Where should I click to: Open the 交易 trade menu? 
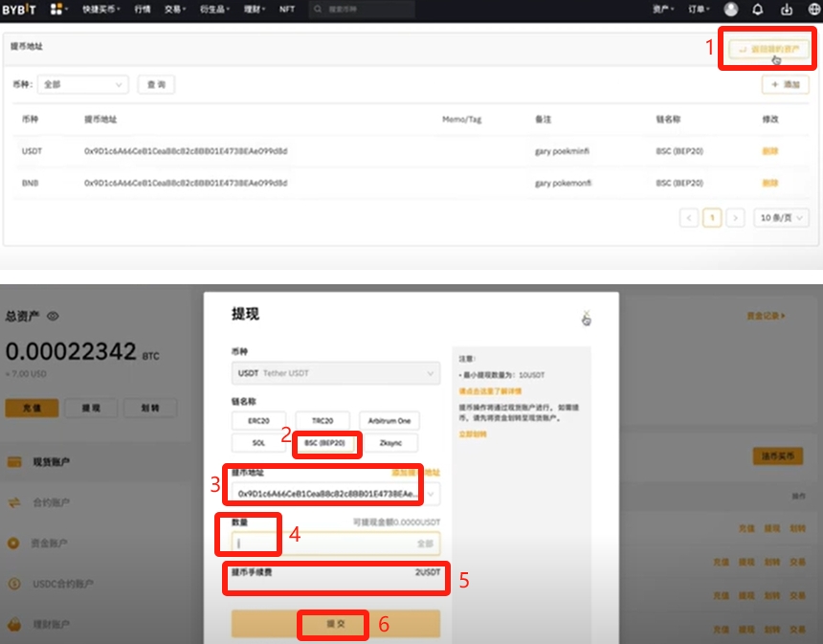point(175,9)
